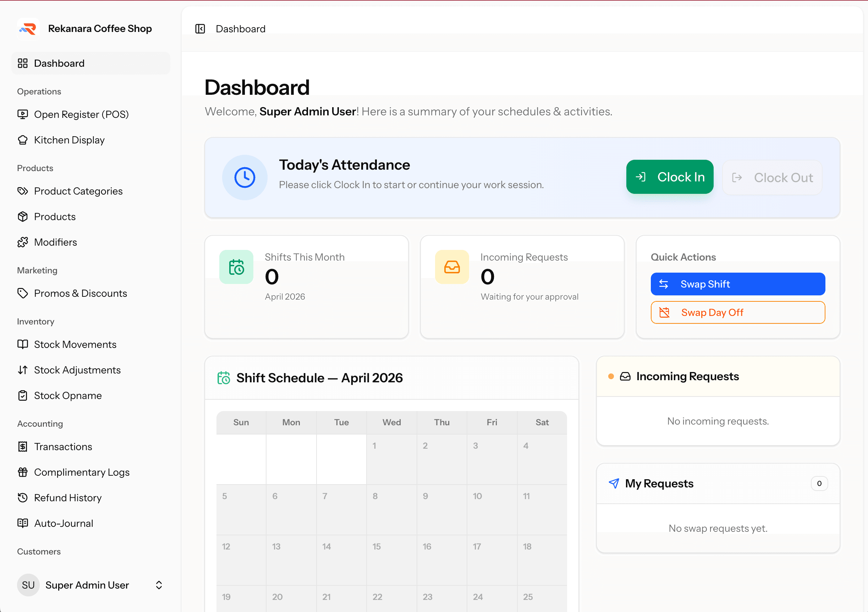Screen dimensions: 868x612
Task: Open the Dashboard menu item in sidebar
Action: 91,63
